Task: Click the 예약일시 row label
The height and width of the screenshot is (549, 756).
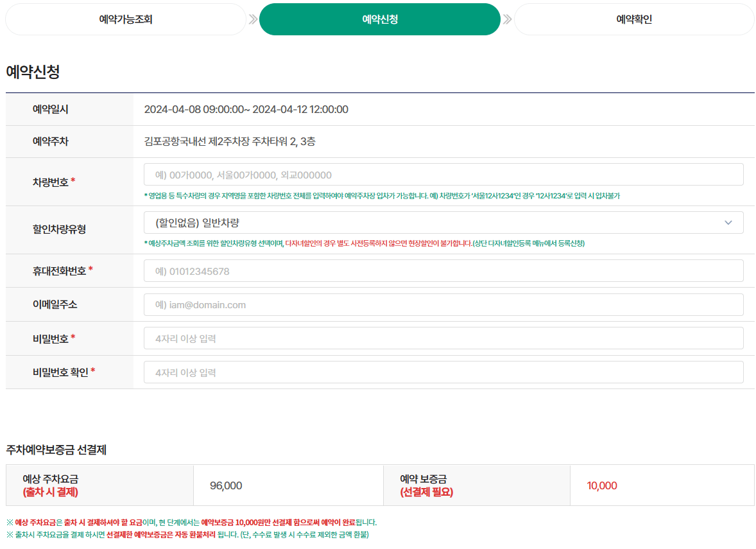Action: 51,110
